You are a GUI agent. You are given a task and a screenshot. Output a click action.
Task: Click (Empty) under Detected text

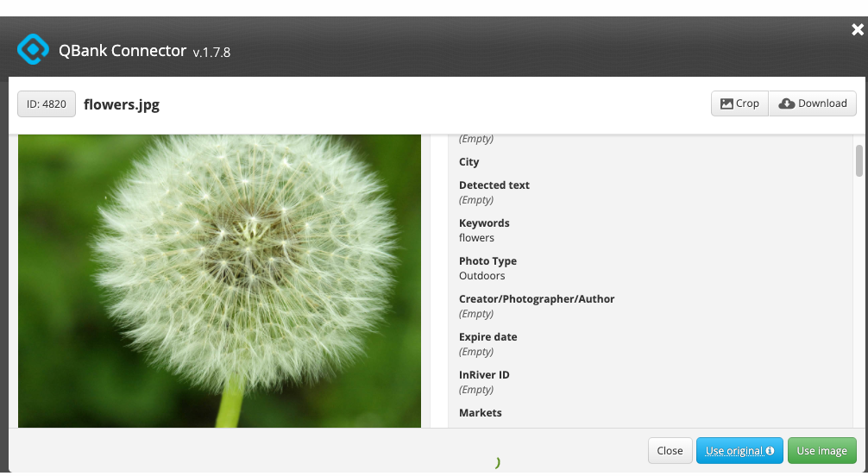[x=476, y=200]
